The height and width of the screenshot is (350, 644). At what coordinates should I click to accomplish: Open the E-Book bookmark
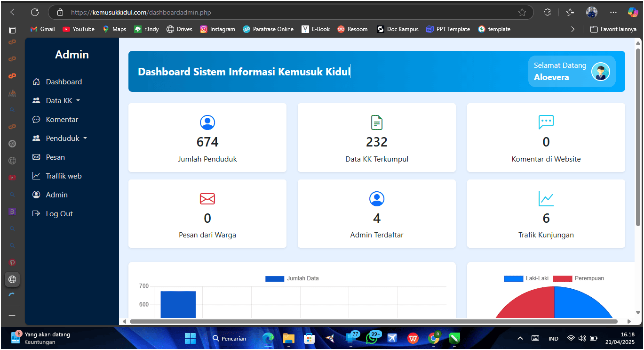click(316, 29)
